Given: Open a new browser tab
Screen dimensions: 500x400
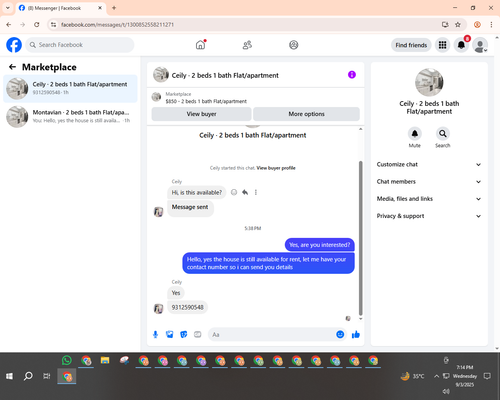Looking at the screenshot, I should 114,8.
